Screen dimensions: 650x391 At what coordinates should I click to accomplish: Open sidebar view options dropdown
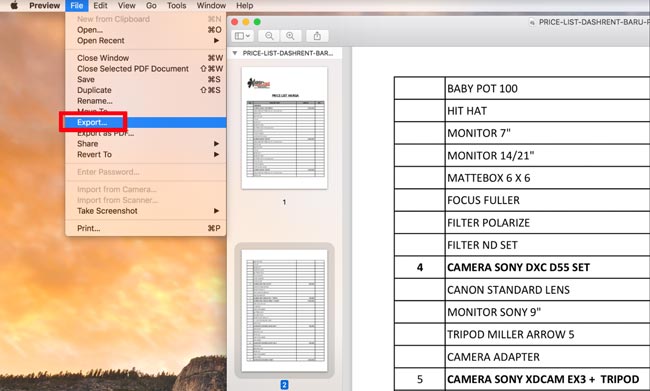tap(242, 36)
